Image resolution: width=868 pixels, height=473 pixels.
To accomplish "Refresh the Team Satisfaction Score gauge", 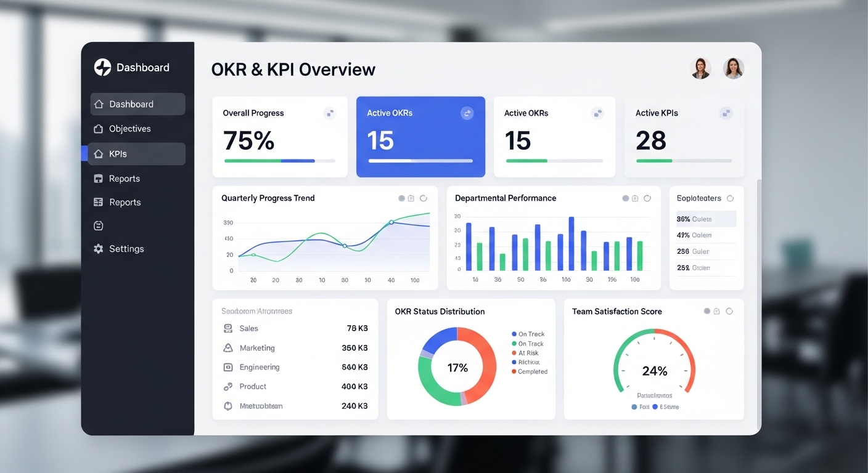I will [x=729, y=312].
